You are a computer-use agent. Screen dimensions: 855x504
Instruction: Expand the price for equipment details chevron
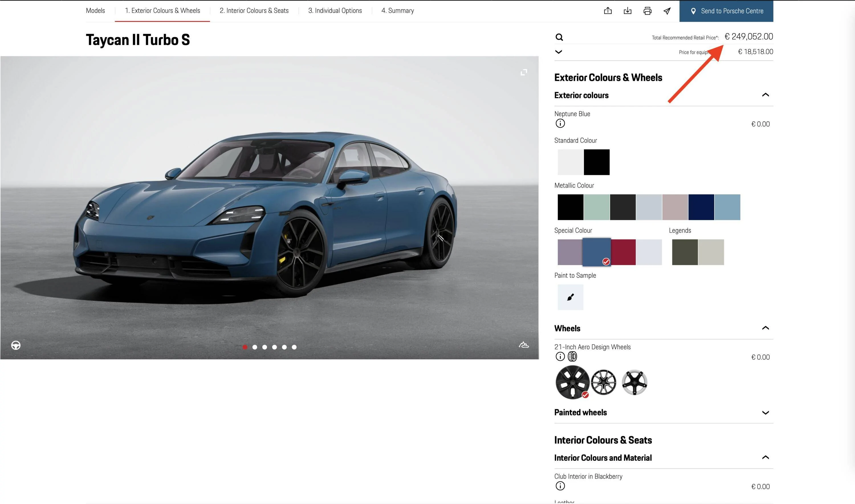[558, 52]
